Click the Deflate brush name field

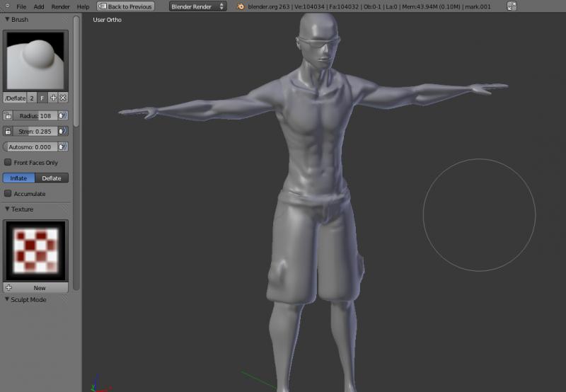click(x=15, y=98)
